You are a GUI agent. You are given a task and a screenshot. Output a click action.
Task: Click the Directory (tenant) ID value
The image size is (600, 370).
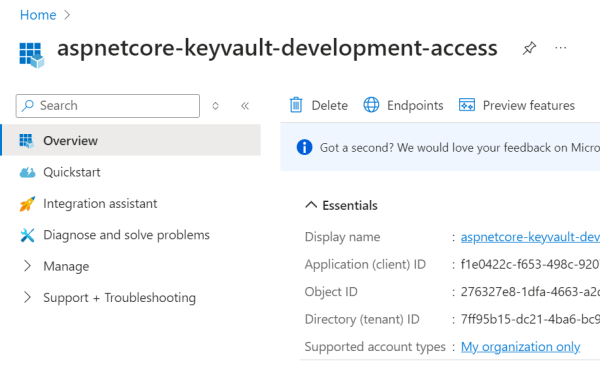[x=530, y=319]
